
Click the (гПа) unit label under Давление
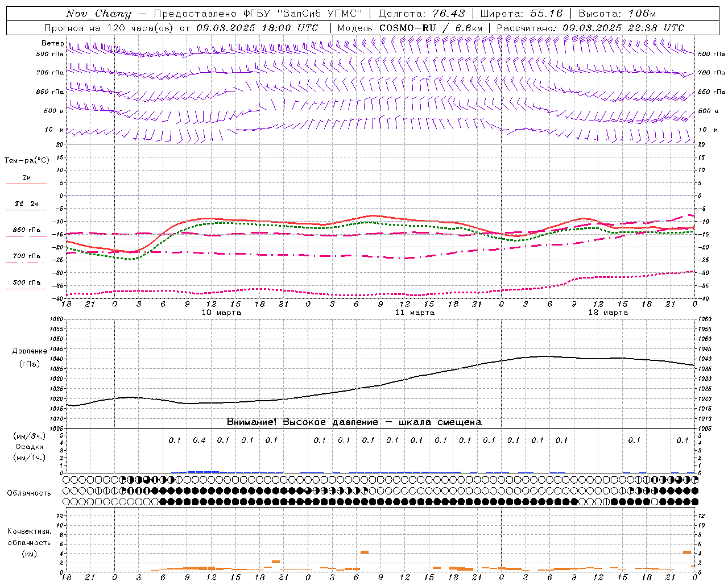pos(30,364)
